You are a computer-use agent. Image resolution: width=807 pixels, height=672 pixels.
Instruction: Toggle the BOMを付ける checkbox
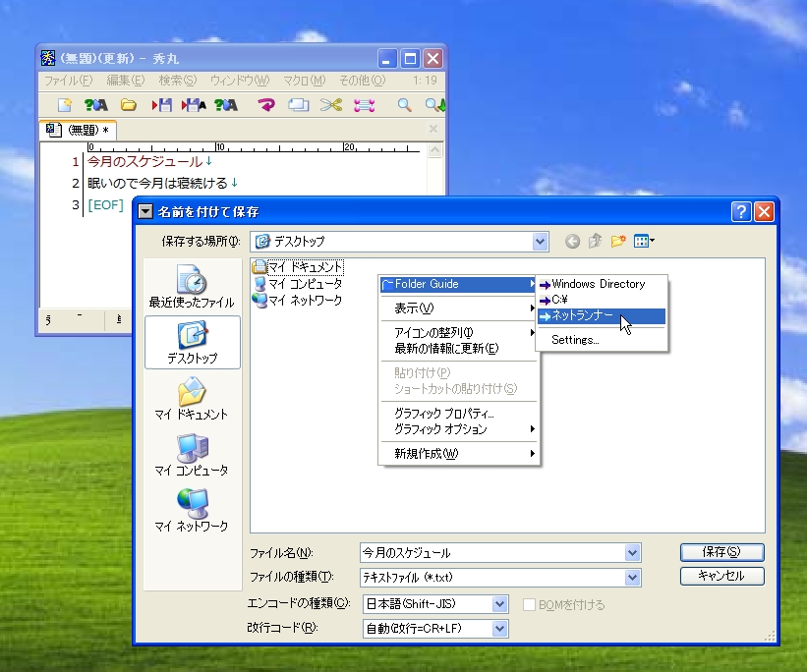(x=529, y=604)
